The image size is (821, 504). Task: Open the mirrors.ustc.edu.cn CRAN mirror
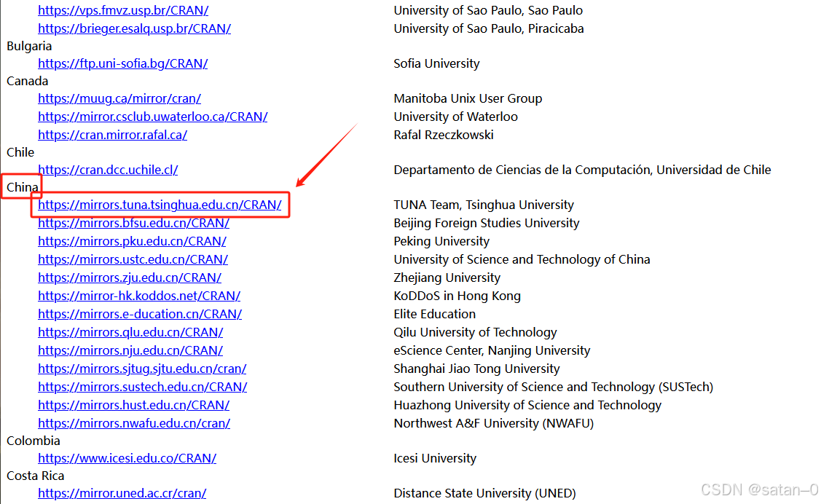pos(133,260)
